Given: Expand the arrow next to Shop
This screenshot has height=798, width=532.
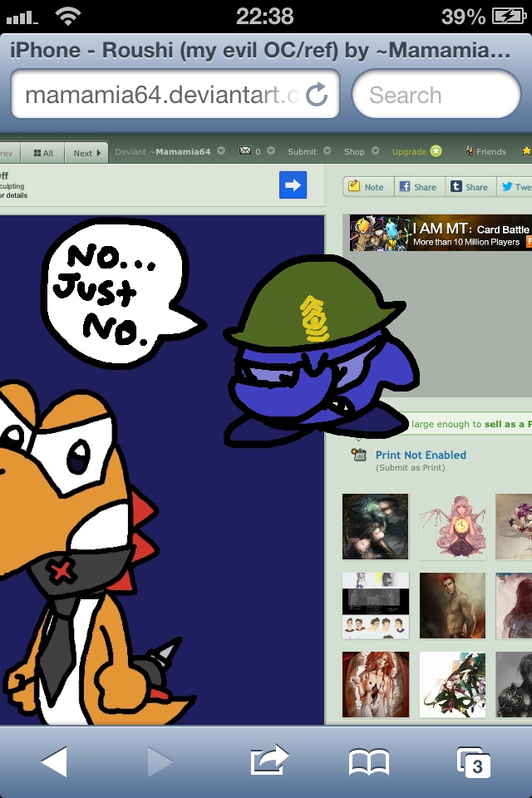Looking at the screenshot, I should click(375, 150).
